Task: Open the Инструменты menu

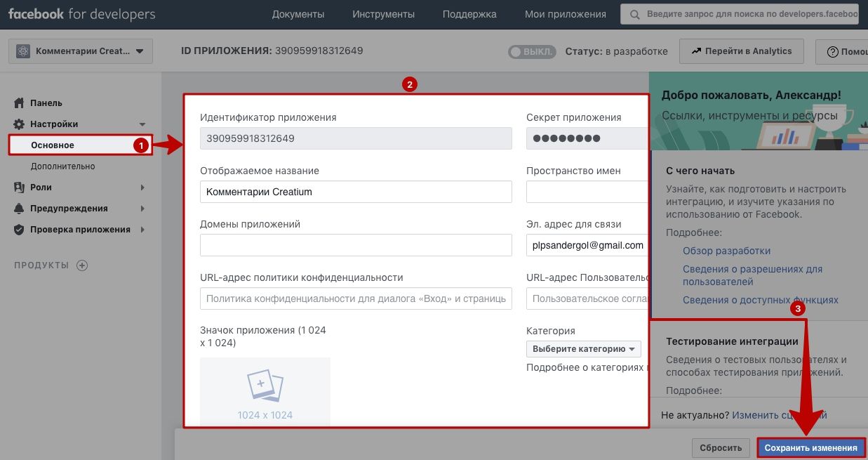Action: pyautogui.click(x=384, y=14)
